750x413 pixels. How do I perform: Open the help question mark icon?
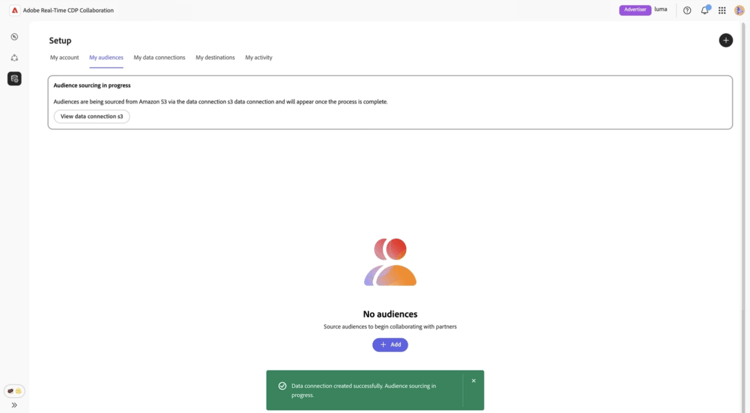(x=687, y=11)
